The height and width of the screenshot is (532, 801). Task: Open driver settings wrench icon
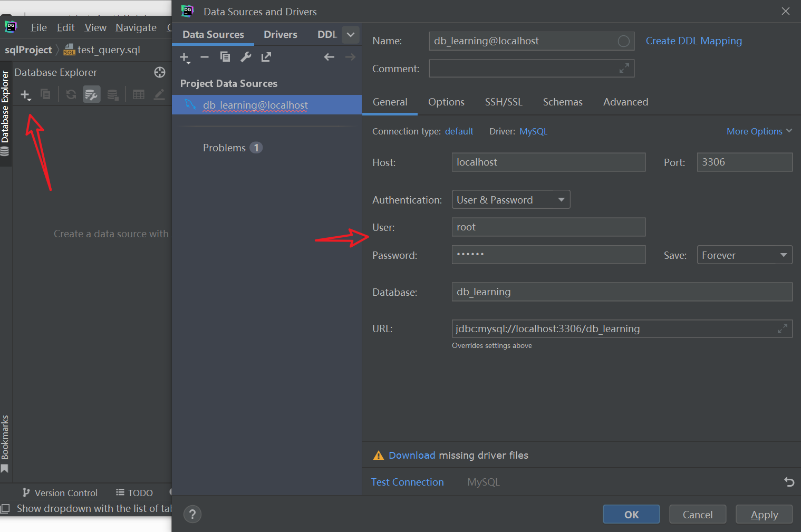tap(246, 57)
